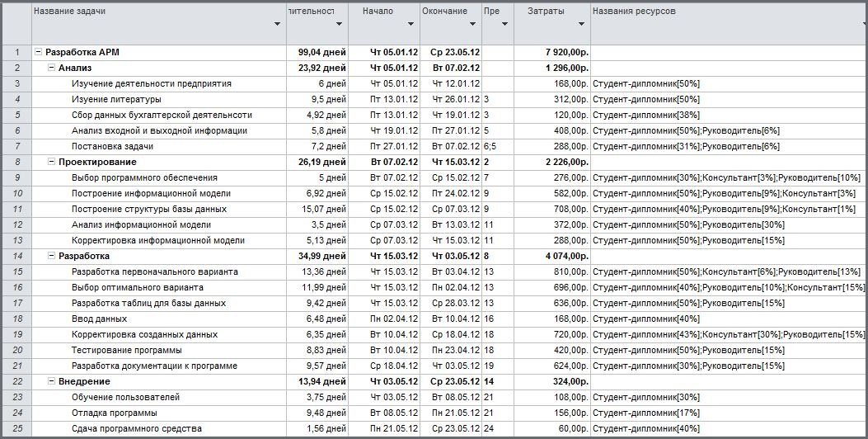Viewport: 868px width, 439px height.
Task: Select row header number 8
Action: (16, 162)
